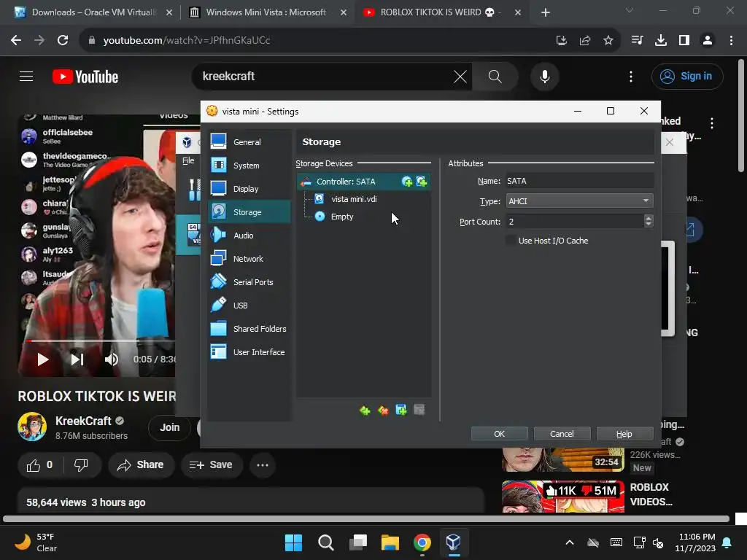747x560 pixels.
Task: Click Add Controller icon below storage tree
Action: click(x=365, y=410)
